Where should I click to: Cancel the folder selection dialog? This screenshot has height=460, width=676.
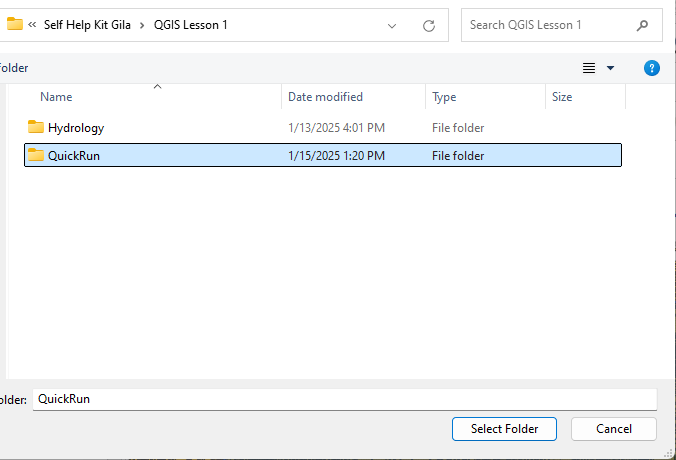[614, 429]
